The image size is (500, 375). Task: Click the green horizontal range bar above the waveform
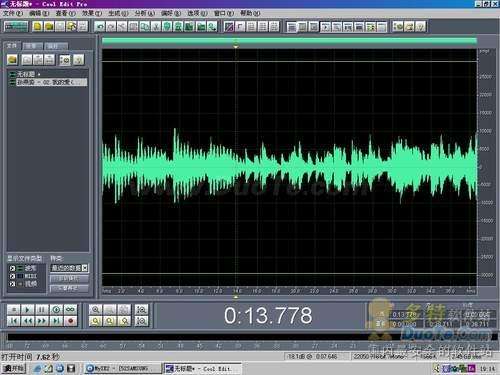pyautogui.click(x=289, y=41)
